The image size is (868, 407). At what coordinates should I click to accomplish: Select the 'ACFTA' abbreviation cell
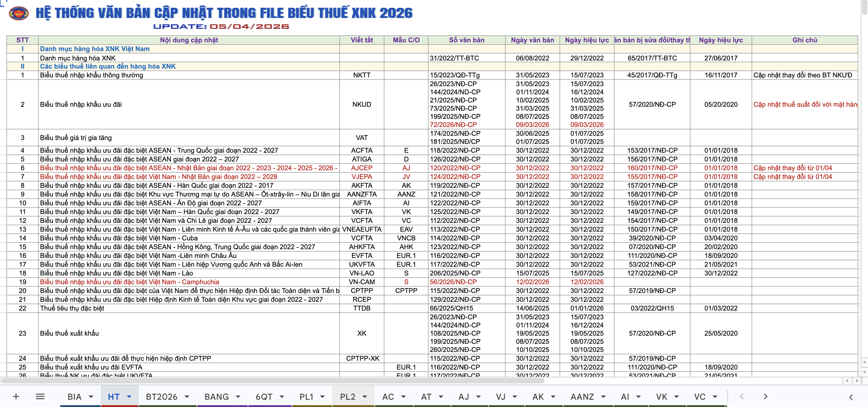tap(361, 150)
